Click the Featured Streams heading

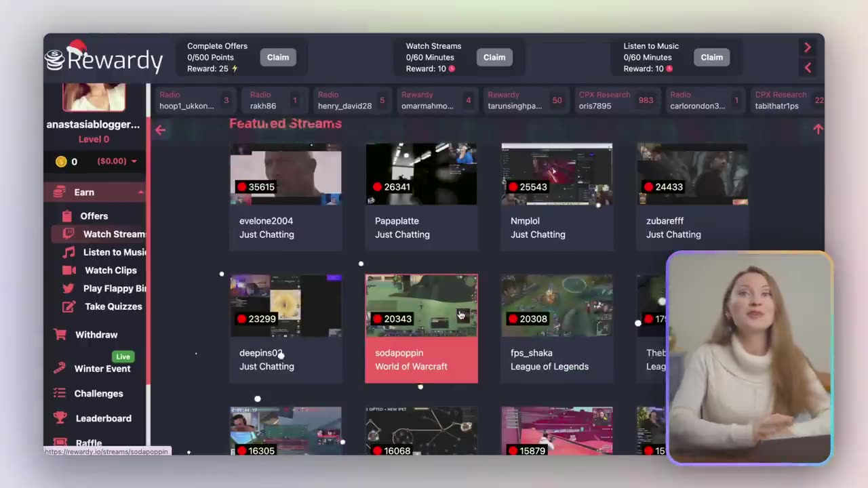pyautogui.click(x=285, y=123)
